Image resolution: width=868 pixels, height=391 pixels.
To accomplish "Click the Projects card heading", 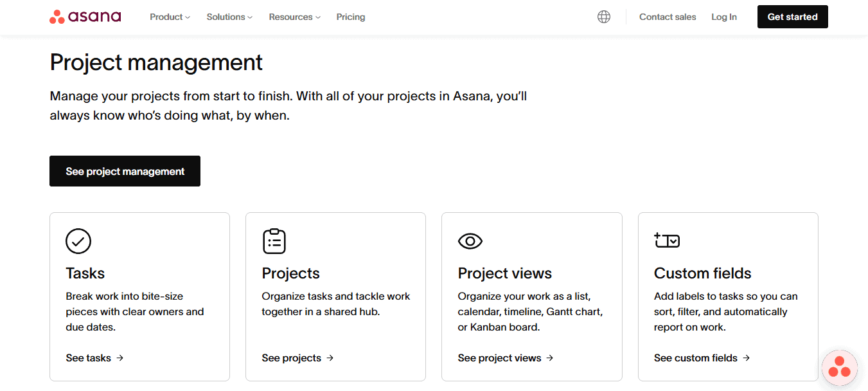I will [x=290, y=273].
